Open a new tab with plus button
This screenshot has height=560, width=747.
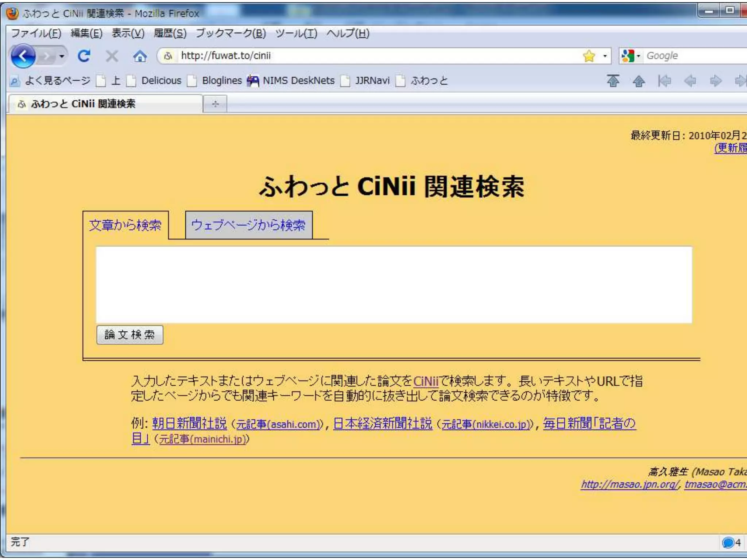pyautogui.click(x=215, y=104)
